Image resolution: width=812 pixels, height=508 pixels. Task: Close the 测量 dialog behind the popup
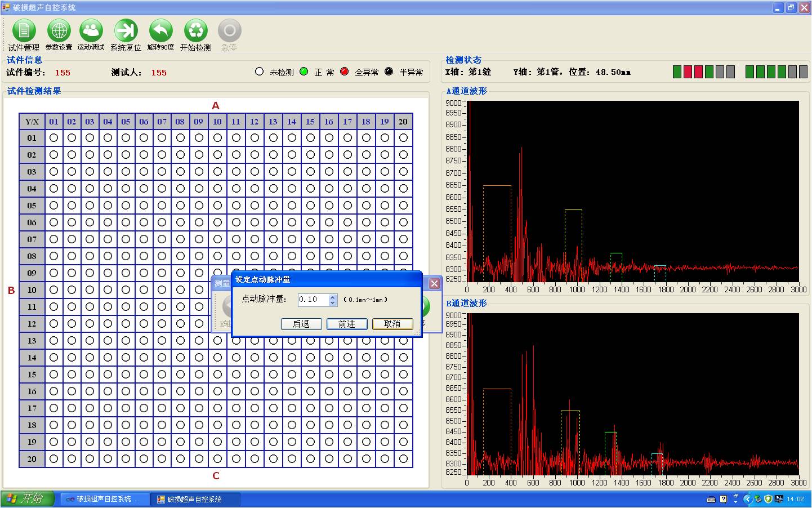[434, 283]
